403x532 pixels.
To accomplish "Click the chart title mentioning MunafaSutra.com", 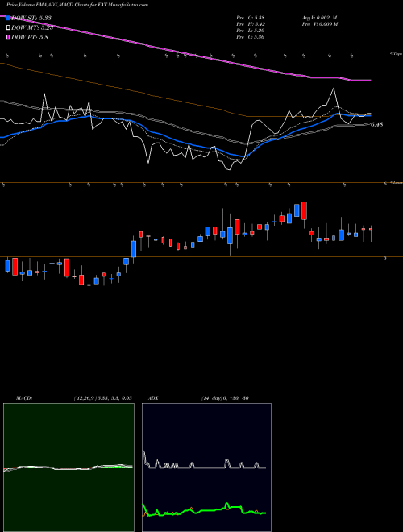I will tap(77, 5).
